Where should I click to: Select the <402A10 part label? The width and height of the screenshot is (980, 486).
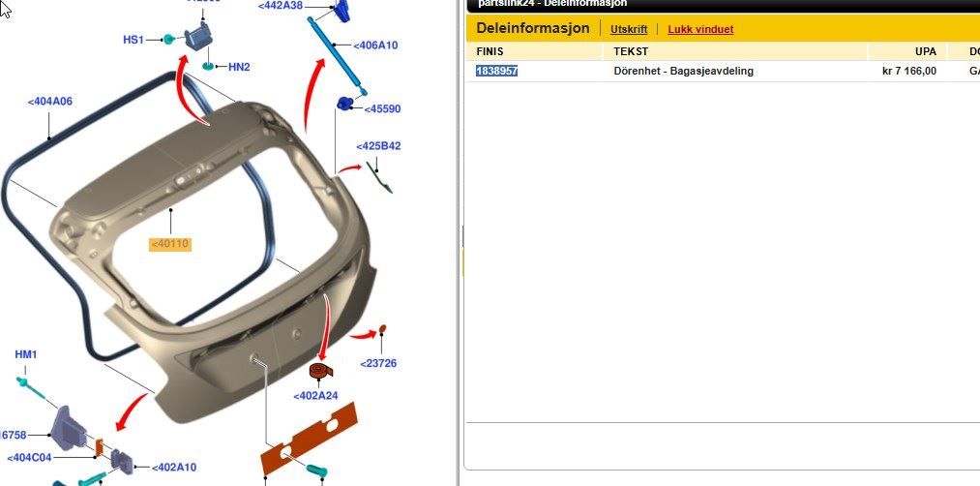(174, 468)
